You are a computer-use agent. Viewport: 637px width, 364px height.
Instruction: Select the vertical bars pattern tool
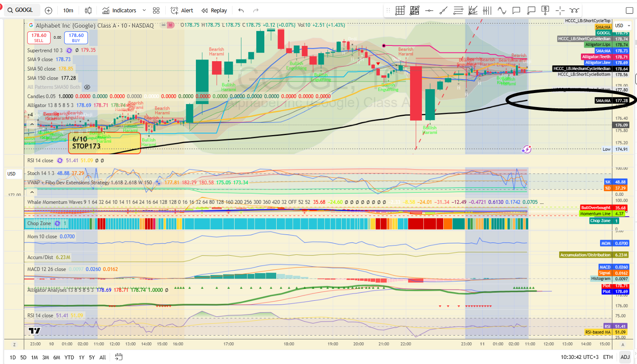487,11
